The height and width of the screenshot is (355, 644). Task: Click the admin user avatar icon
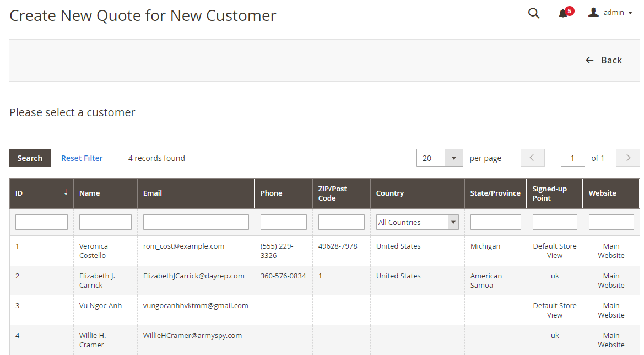pos(593,13)
